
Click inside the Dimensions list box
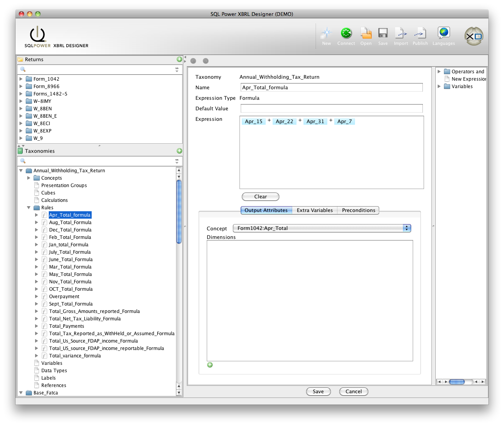pyautogui.click(x=310, y=300)
